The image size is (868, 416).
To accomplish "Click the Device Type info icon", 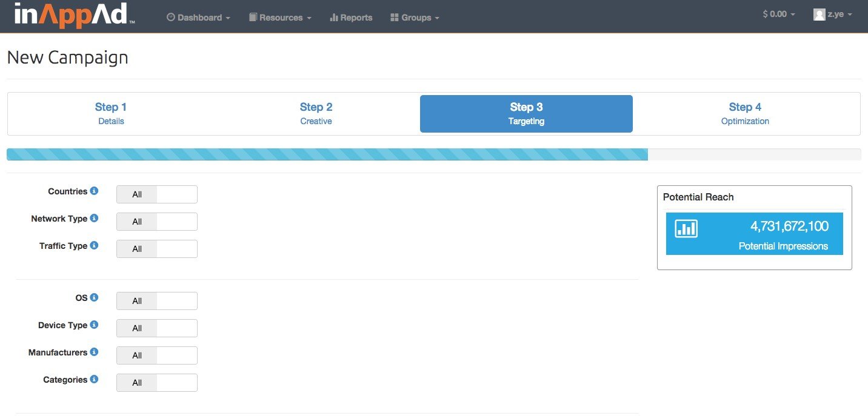I will click(x=94, y=325).
